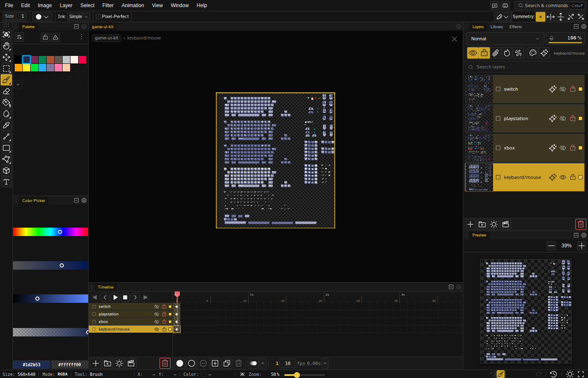Pick the Eyedropper tool
Viewport: 588px width, 378px height.
pyautogui.click(x=6, y=125)
